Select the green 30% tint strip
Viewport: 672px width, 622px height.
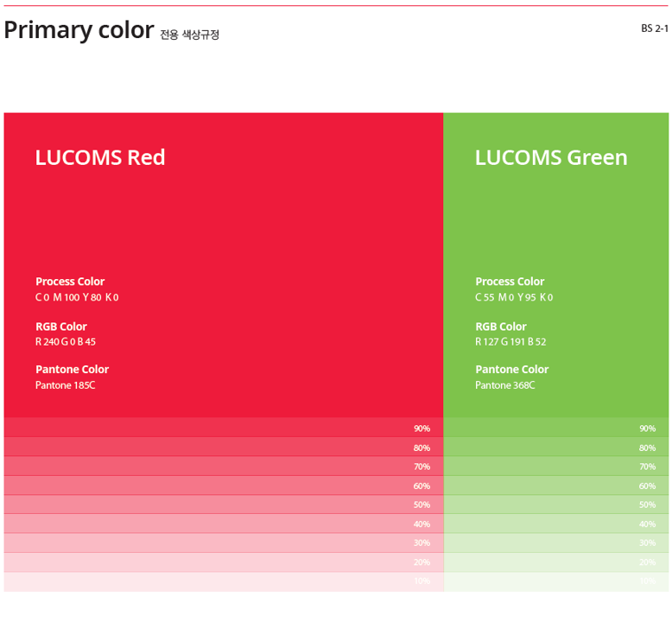click(556, 543)
